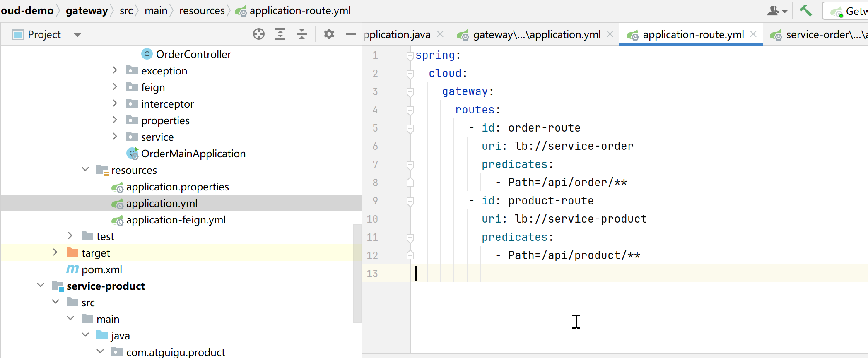Click the Path=/api/product/** predicate text
Viewport: 868px width, 358px height.
(x=574, y=255)
